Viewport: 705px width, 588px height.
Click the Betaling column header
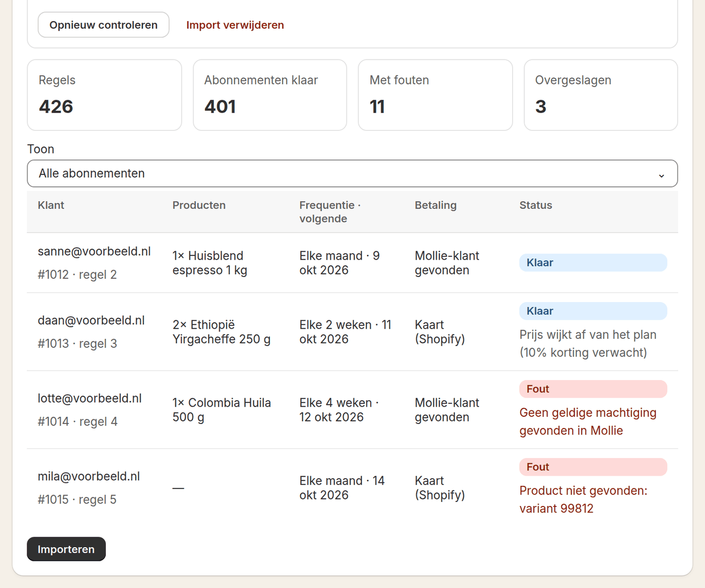pyautogui.click(x=436, y=205)
